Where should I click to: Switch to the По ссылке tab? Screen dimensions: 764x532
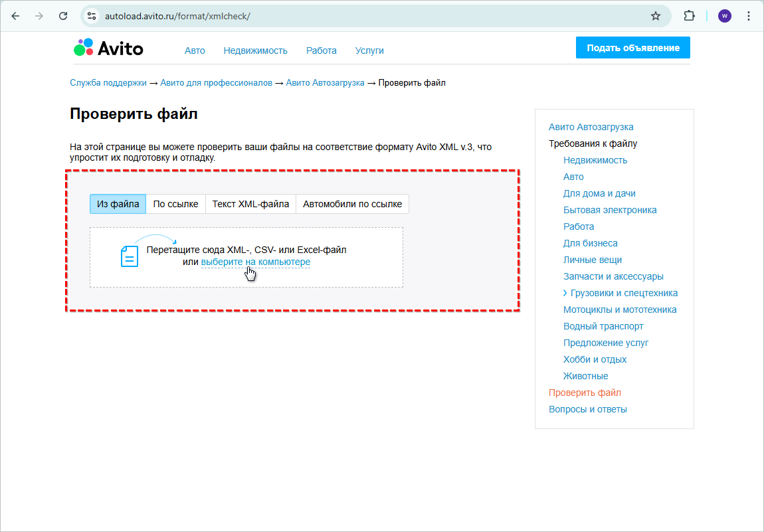175,204
